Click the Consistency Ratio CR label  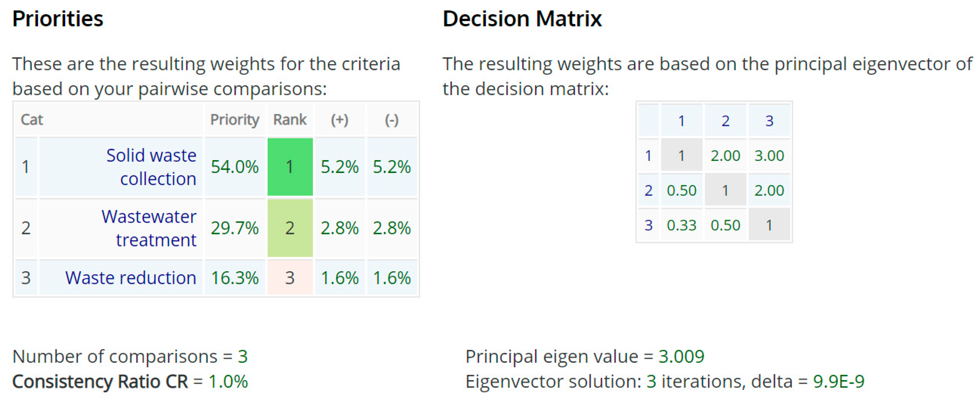click(x=100, y=381)
